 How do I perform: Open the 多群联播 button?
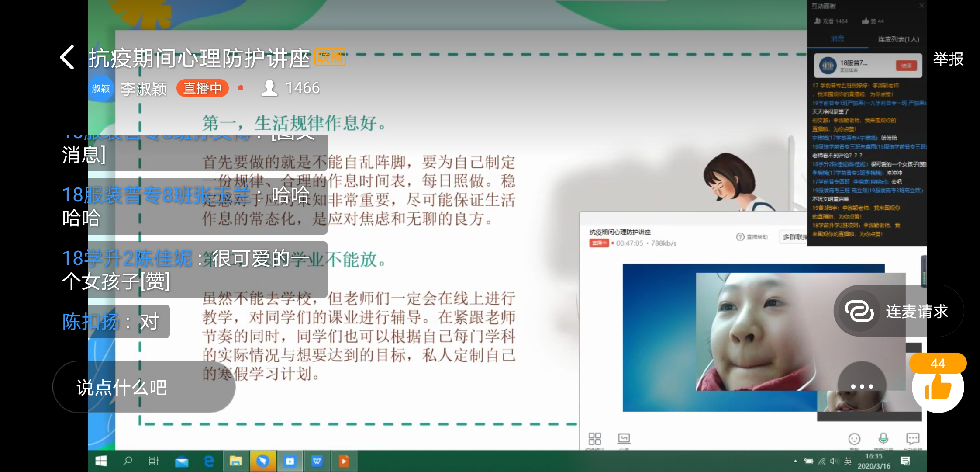(x=794, y=237)
